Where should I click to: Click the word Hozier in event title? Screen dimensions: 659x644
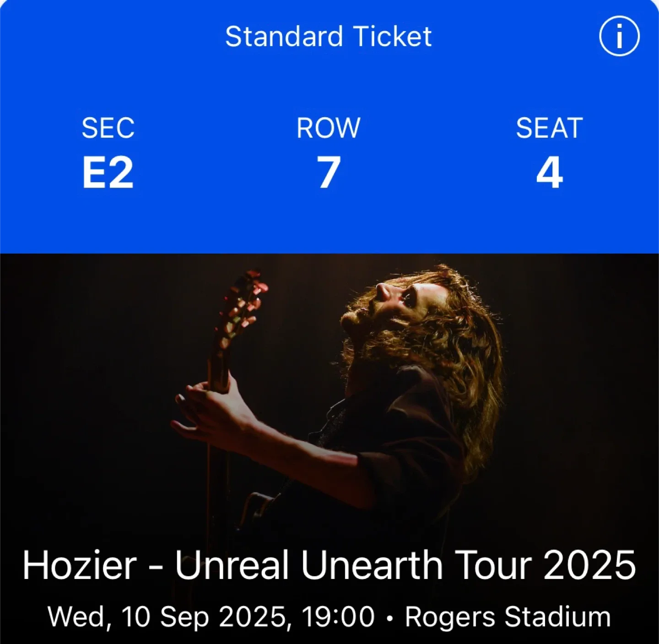[80, 565]
